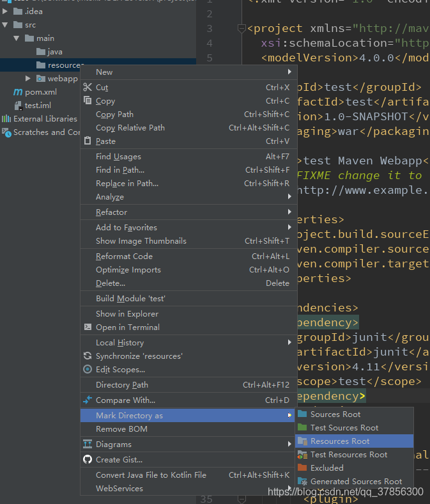Click the Paste clipboard icon
The image size is (430, 504).
click(88, 141)
